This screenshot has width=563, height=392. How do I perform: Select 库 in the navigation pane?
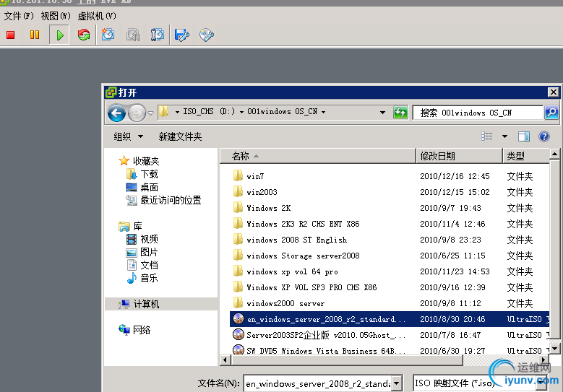click(x=137, y=226)
